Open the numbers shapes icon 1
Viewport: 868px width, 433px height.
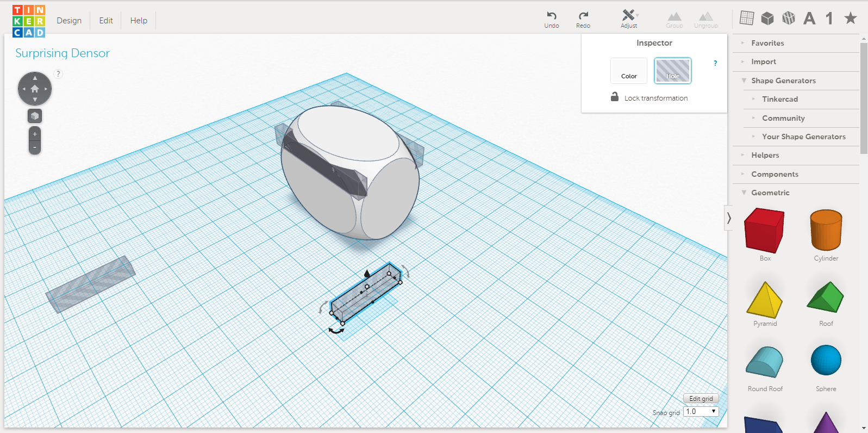pyautogui.click(x=829, y=18)
